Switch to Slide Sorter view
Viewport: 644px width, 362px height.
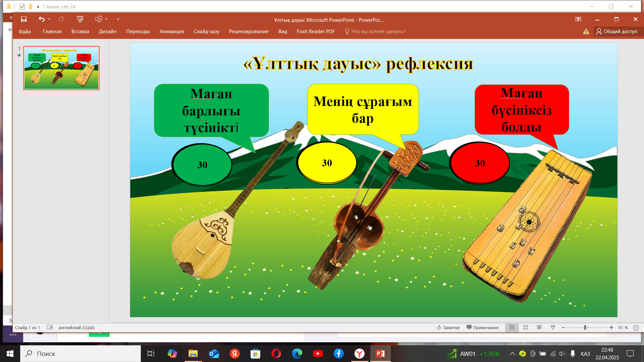point(526,327)
